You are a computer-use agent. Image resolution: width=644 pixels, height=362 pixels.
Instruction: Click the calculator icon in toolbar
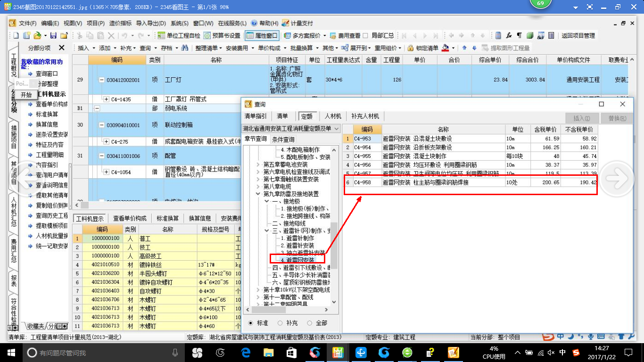coord(498,35)
